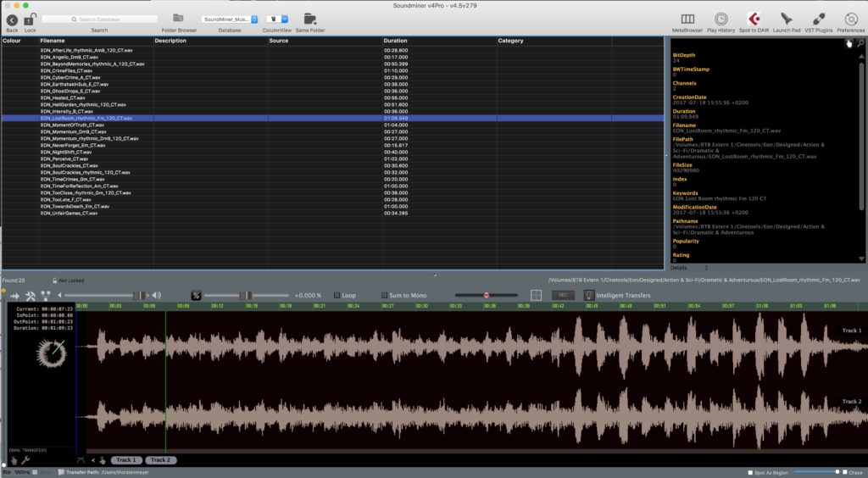The height and width of the screenshot is (478, 868).
Task: Toggle the SEC time display button
Action: click(563, 296)
